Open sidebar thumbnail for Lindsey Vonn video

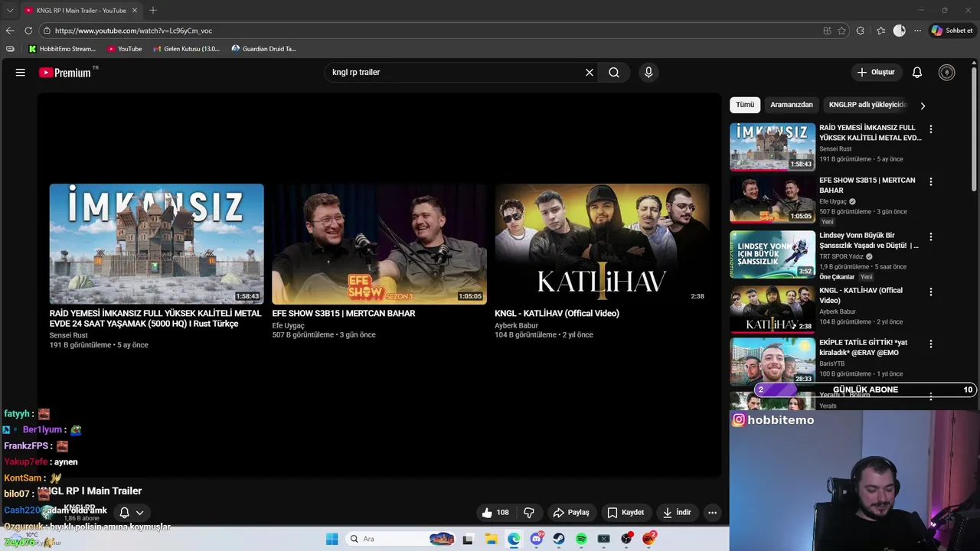point(773,255)
